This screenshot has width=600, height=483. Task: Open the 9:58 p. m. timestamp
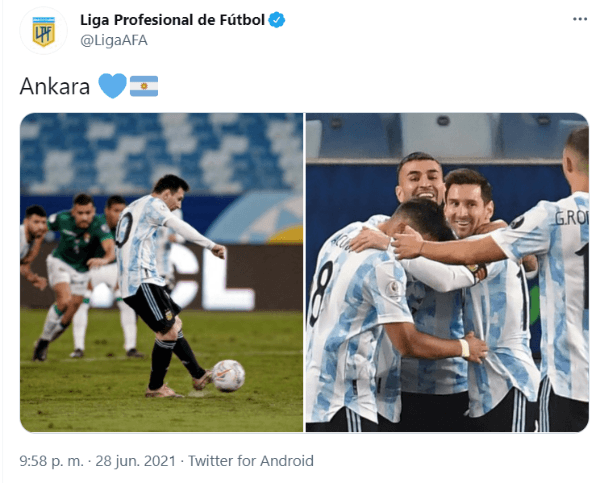[51, 461]
